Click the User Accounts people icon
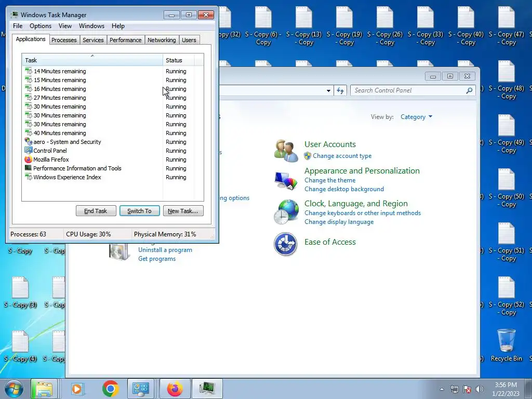Screen dimensions: 532x399 tap(286, 150)
